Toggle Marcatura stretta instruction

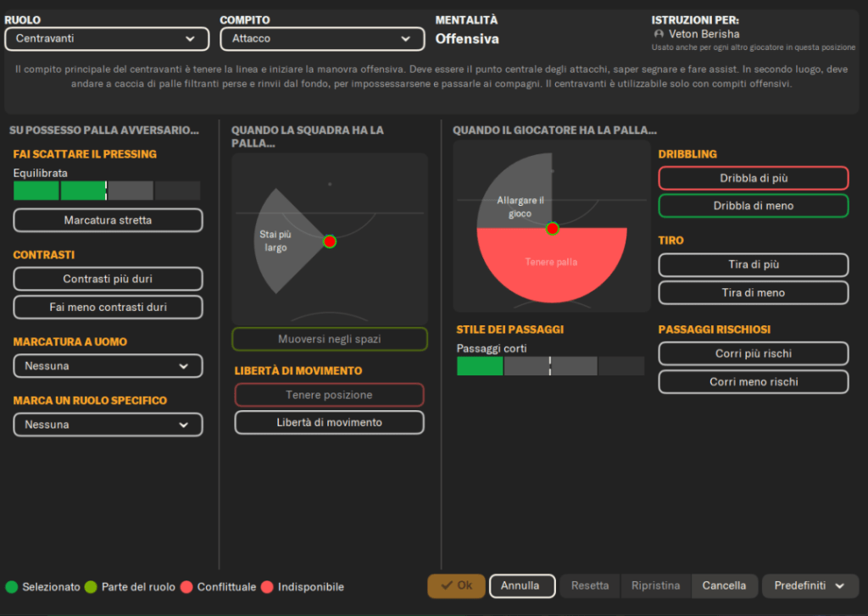click(108, 220)
